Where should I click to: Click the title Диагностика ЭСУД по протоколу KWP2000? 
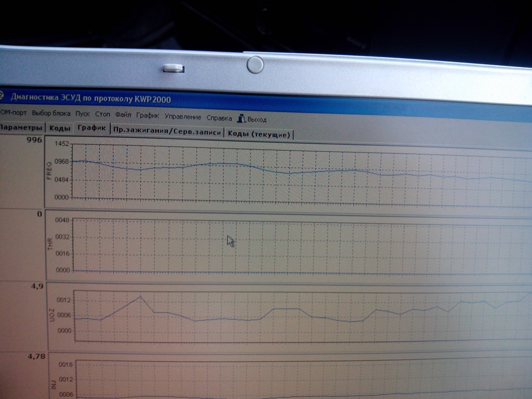[x=90, y=98]
